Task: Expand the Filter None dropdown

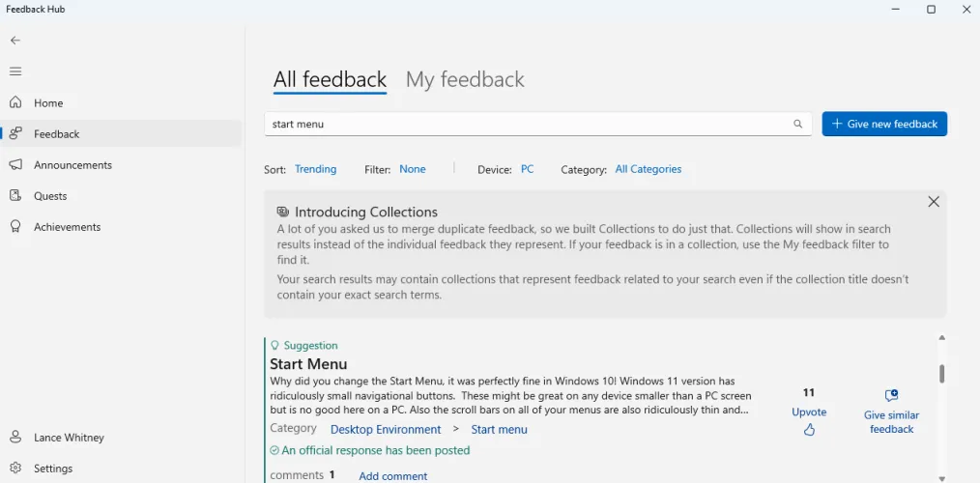Action: coord(412,169)
